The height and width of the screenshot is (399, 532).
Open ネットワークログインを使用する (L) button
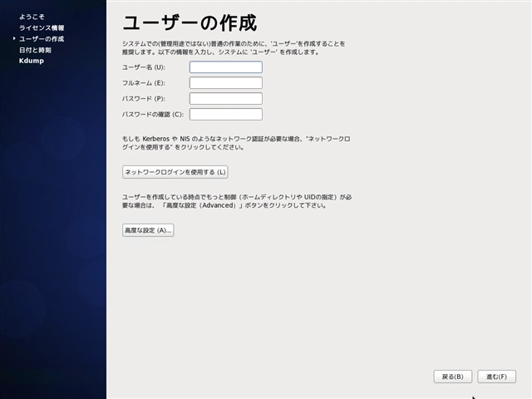[175, 172]
